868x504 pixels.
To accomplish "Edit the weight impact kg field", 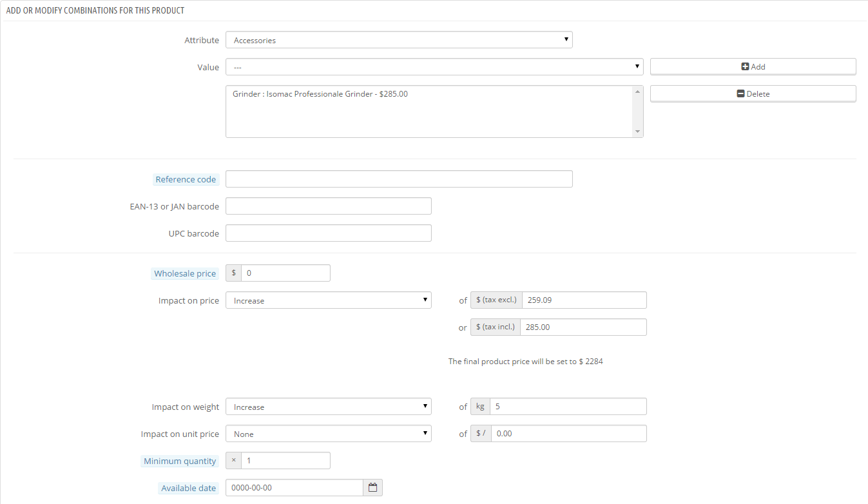I will pos(568,407).
